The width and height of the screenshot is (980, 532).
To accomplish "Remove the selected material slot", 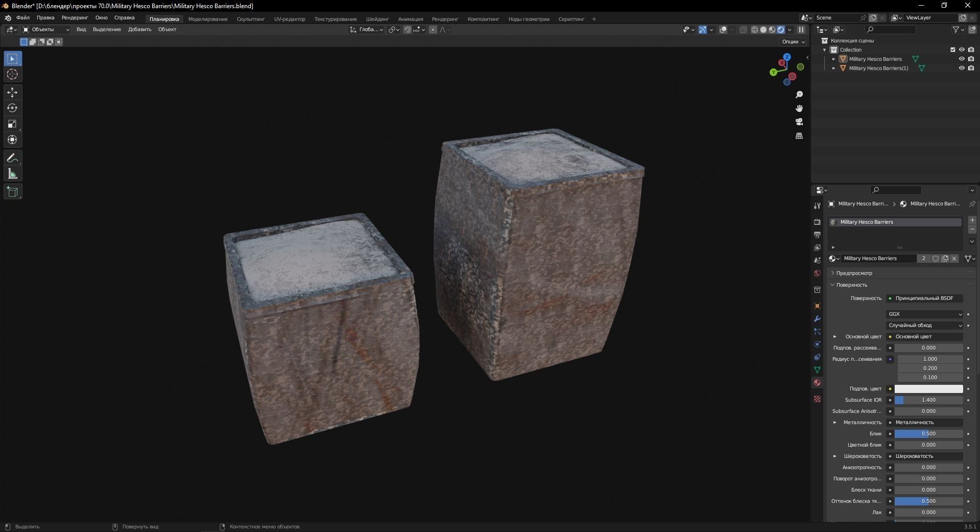I will 972,229.
